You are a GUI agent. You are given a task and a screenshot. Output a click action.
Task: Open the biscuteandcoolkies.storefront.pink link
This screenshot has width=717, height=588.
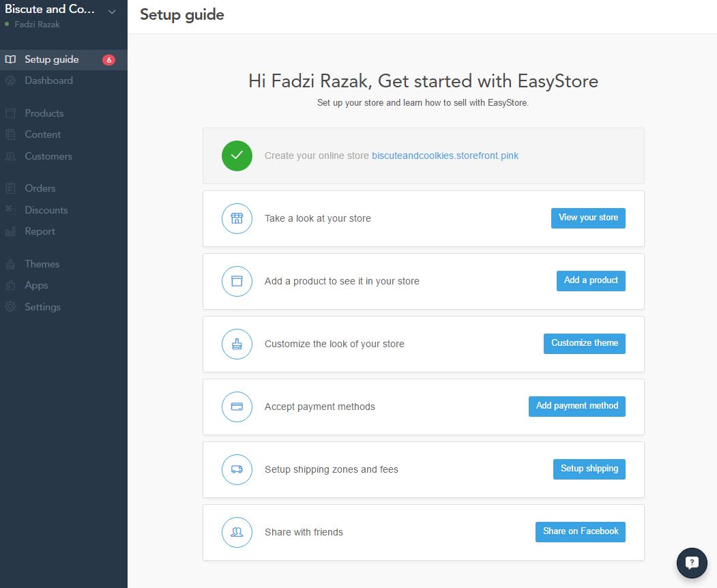445,156
